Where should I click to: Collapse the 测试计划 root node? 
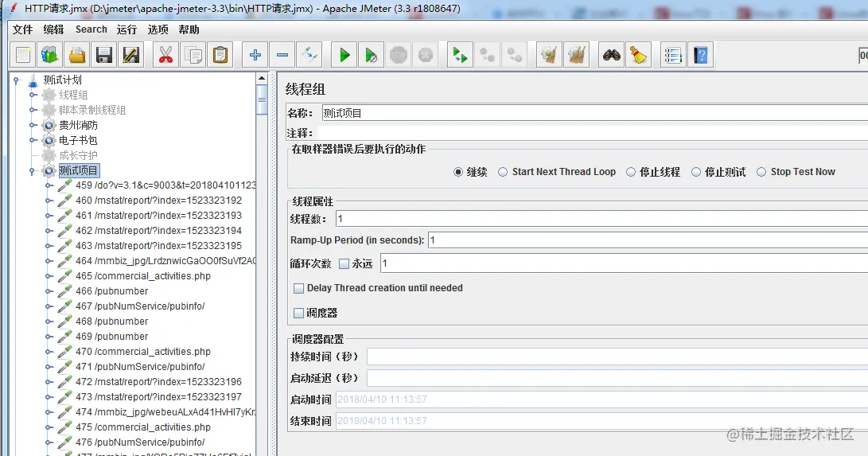[17, 80]
